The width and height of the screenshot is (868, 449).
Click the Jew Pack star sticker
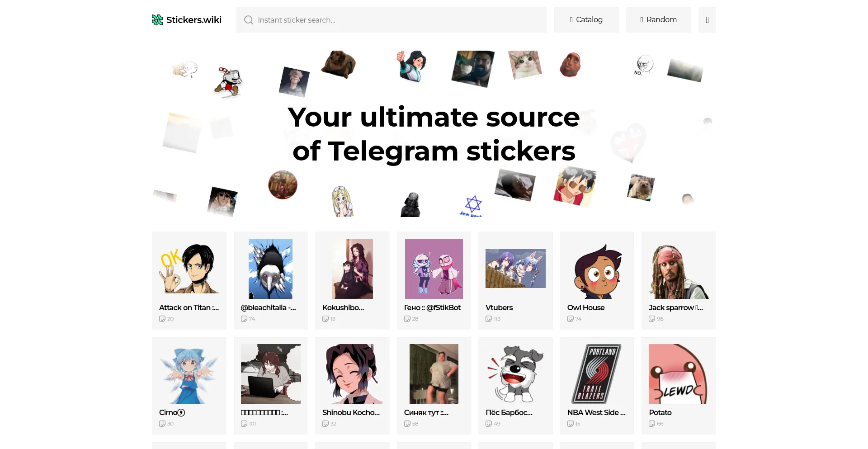click(x=472, y=206)
